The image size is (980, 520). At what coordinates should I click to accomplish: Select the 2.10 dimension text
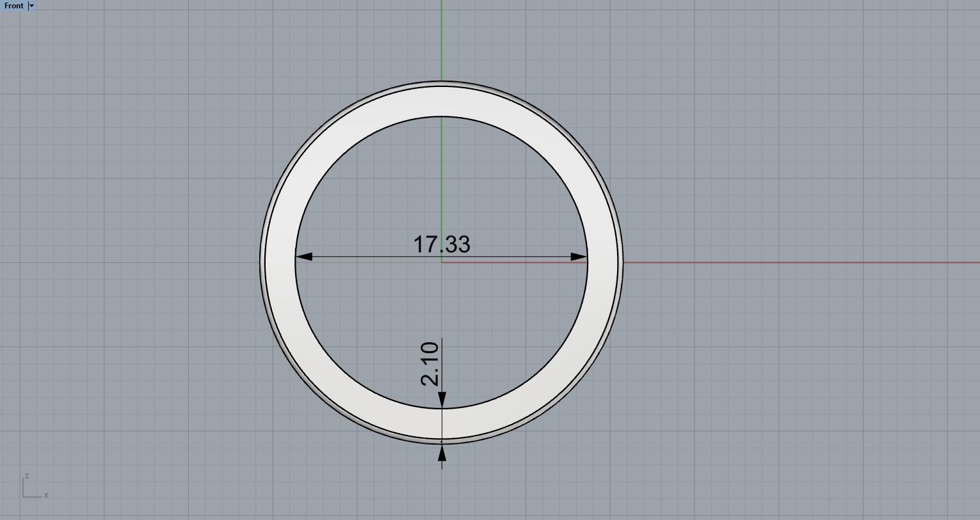[x=430, y=364]
